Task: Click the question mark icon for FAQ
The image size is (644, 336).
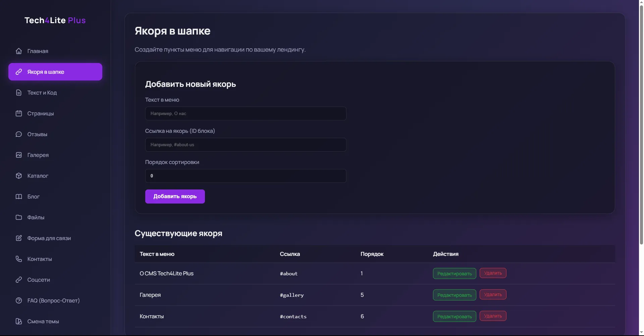Action: coord(19,300)
